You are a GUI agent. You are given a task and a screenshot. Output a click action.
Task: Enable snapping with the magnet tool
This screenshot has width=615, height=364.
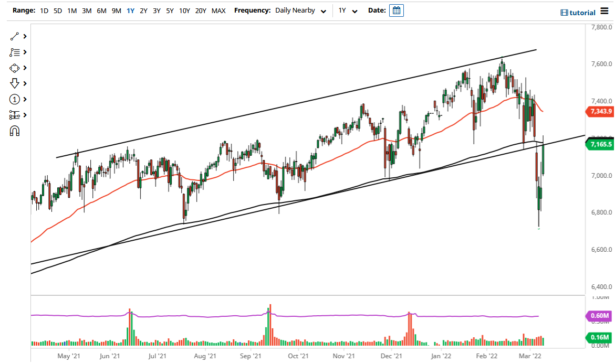point(14,131)
